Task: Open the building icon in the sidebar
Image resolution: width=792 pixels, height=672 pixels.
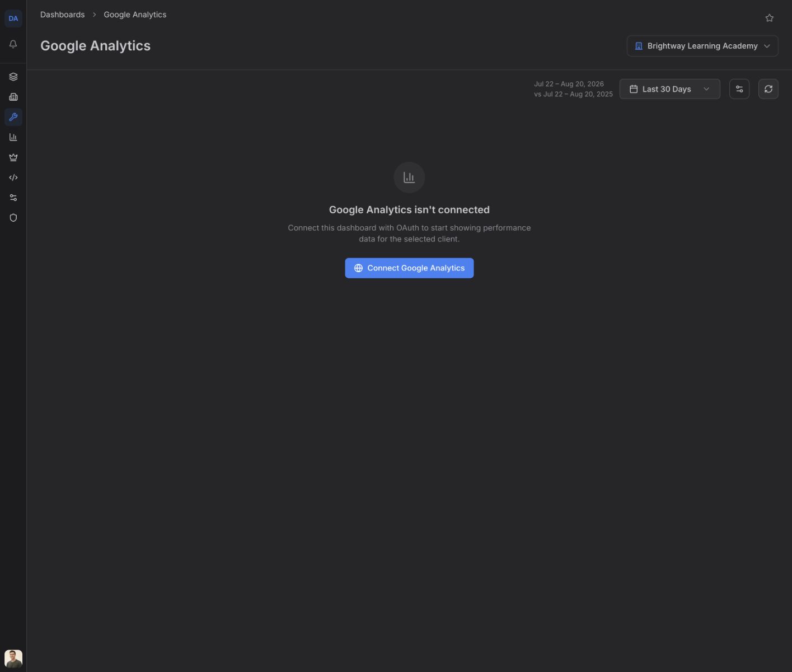Action: point(13,97)
